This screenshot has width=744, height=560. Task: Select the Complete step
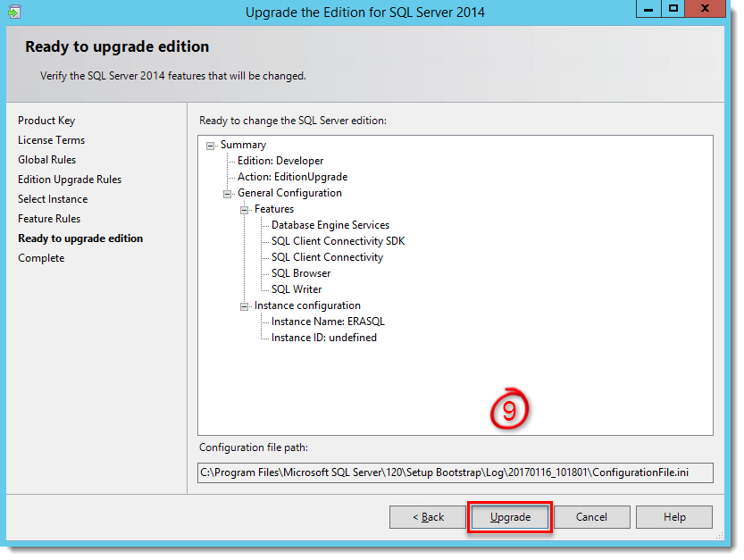[x=41, y=258]
